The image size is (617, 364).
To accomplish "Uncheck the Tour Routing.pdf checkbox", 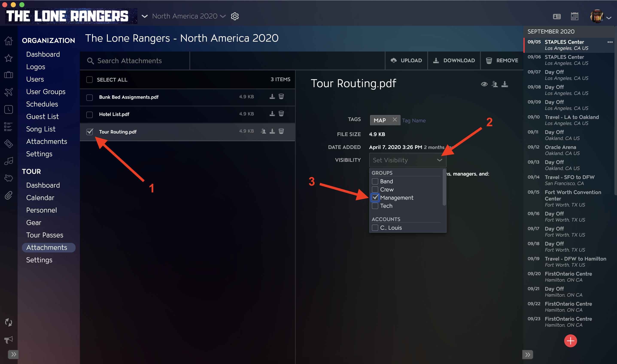I will click(x=90, y=132).
